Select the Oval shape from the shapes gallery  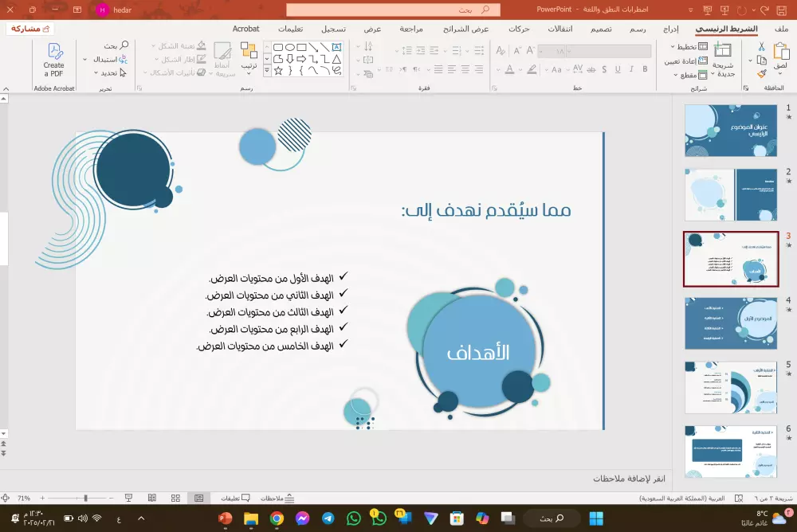click(289, 46)
